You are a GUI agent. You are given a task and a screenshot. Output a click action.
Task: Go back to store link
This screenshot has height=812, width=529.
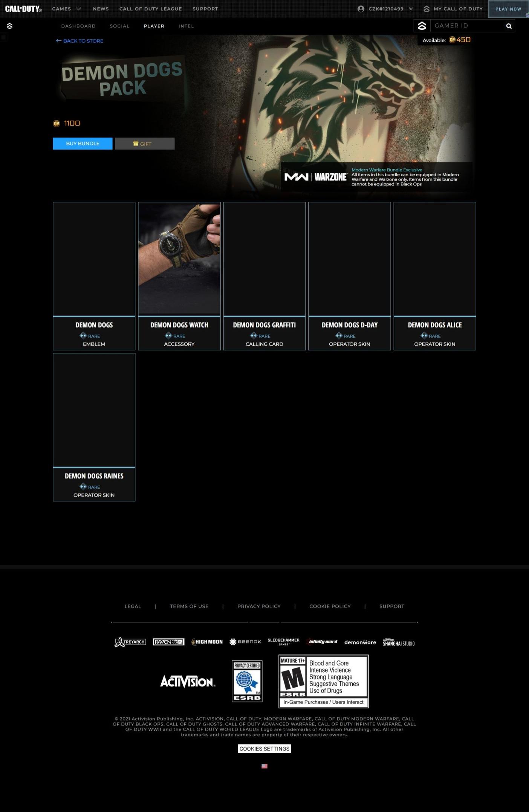(x=80, y=41)
